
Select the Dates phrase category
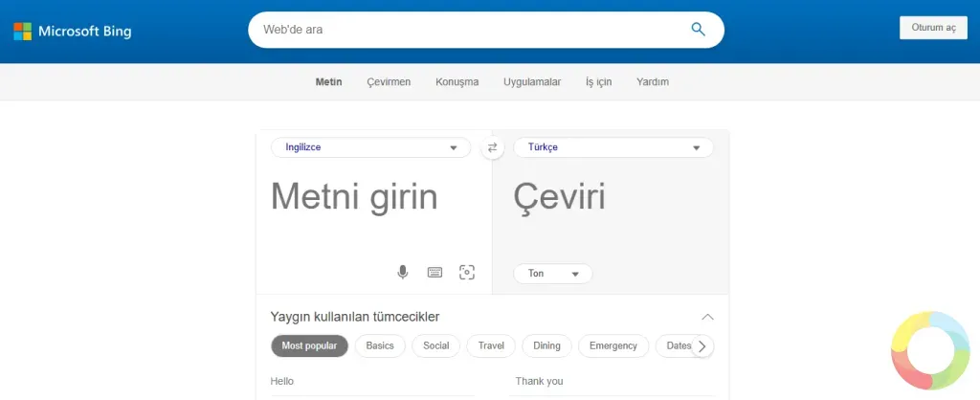pos(677,345)
